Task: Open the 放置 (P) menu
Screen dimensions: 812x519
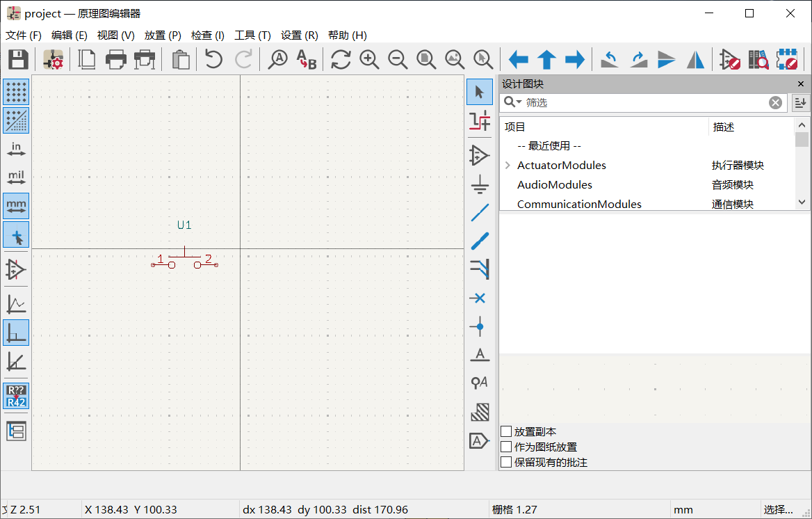Action: [x=163, y=35]
